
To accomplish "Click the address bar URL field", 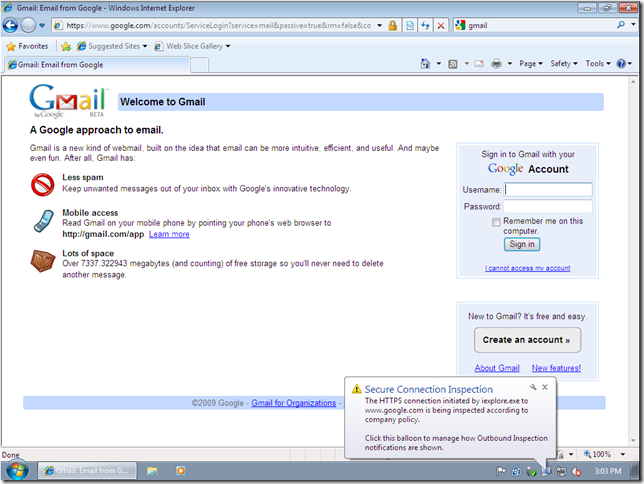I will [218, 25].
